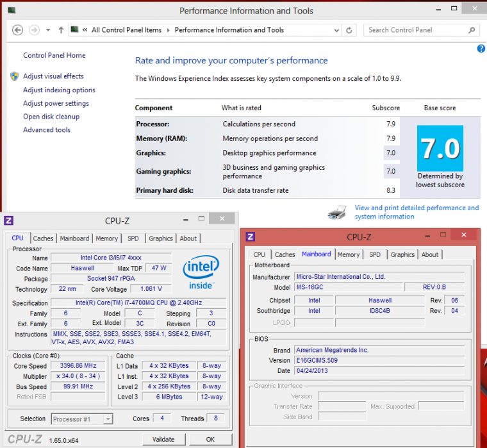Click the blue Help question mark icon
Screen dimensions: 487x448
(481, 49)
